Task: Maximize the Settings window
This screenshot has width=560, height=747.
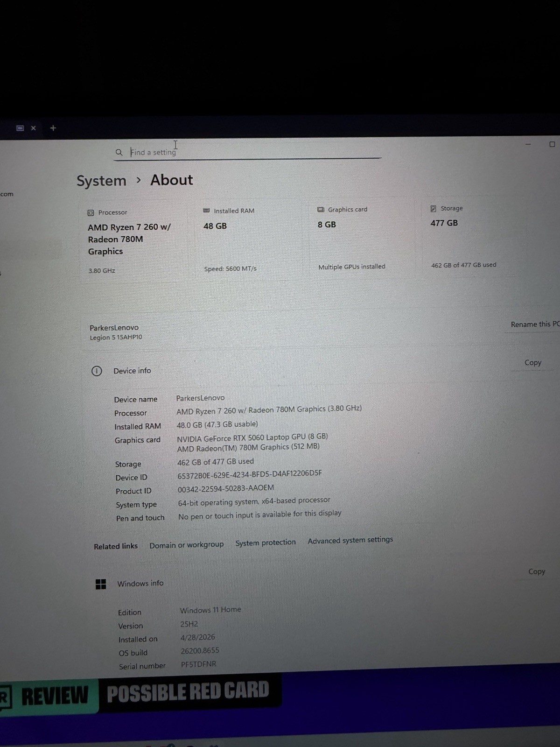Action: 552,144
